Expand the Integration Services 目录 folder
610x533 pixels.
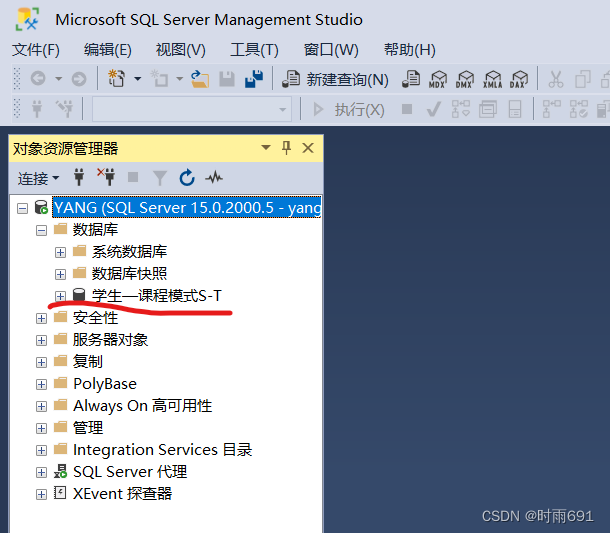pyautogui.click(x=41, y=451)
